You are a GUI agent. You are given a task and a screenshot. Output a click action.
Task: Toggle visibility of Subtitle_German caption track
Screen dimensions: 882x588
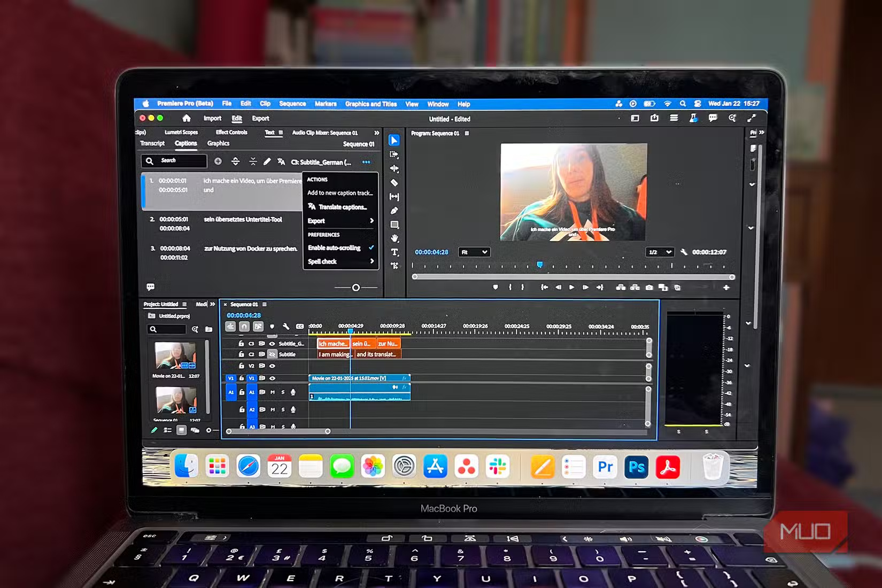coord(272,344)
